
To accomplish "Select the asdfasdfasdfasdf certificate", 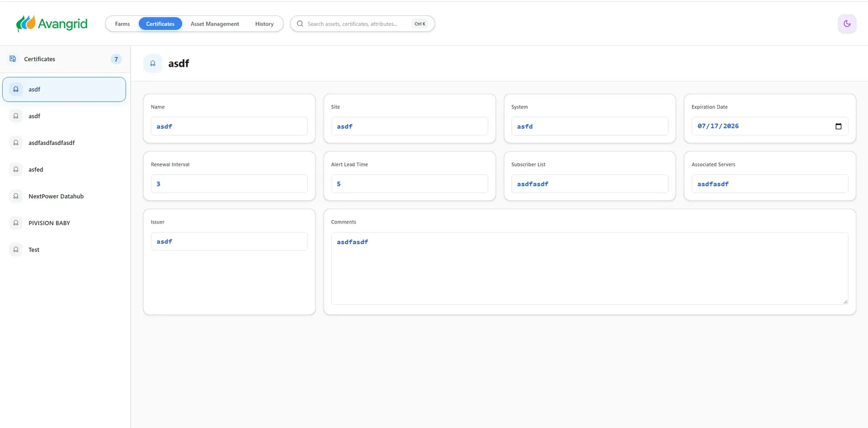I will 64,143.
